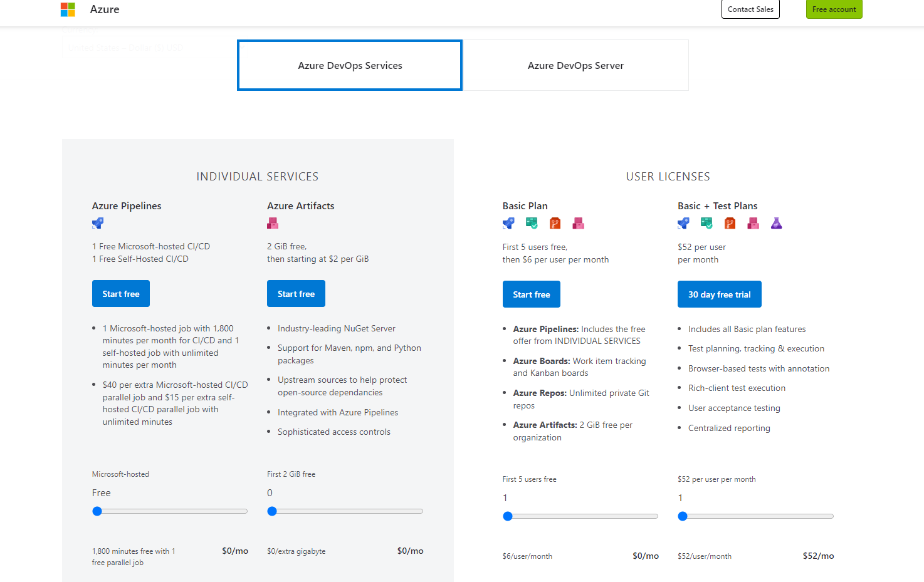Click '1,800 minutes free with 1 free parallel job'
Screen dimensions: 924x582
tap(134, 557)
